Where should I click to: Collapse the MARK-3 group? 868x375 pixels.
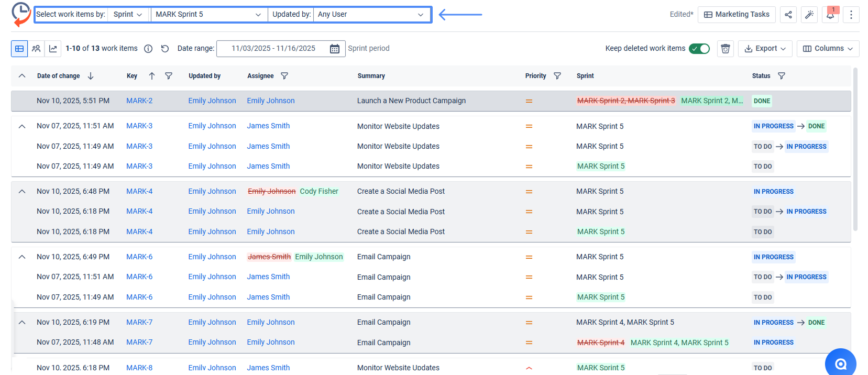(x=22, y=126)
